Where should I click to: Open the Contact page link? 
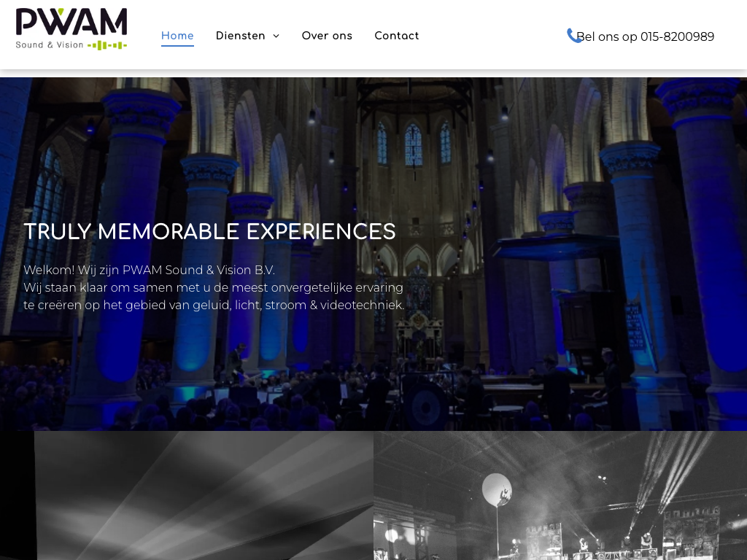click(x=396, y=36)
